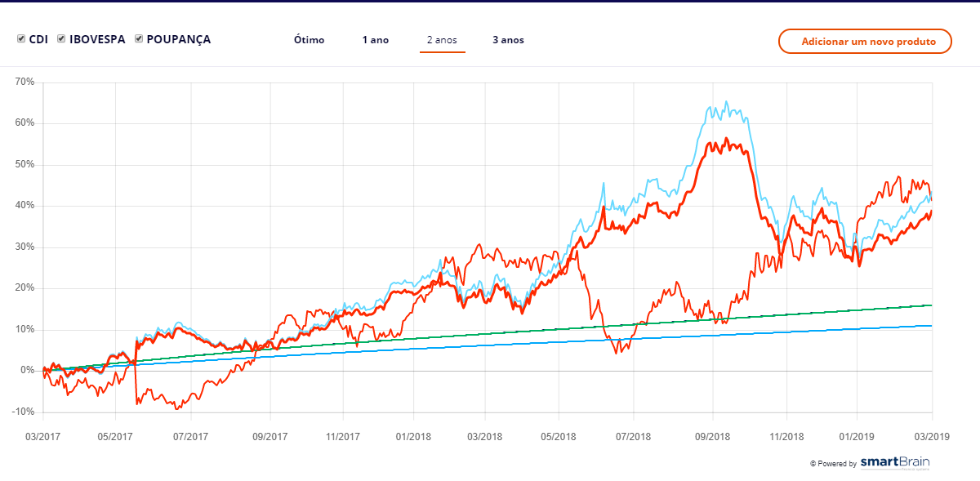Click the -10% y-axis label
Viewport: 980px width, 481px height.
(24, 412)
